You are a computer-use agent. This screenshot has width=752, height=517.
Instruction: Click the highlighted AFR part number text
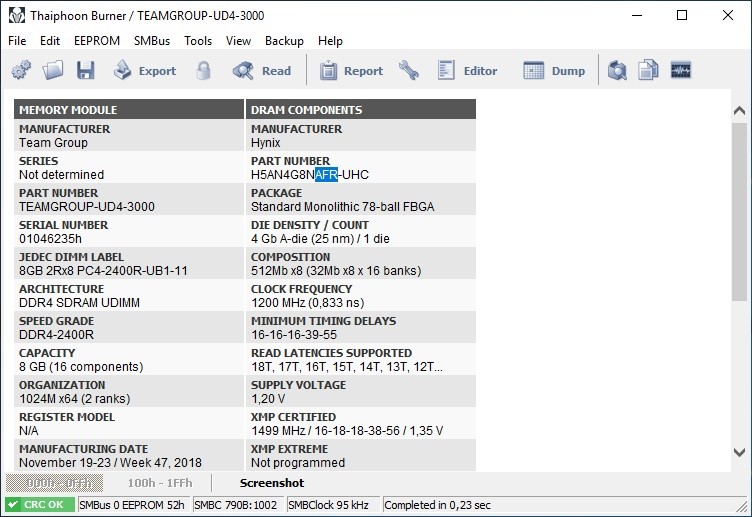pyautogui.click(x=326, y=175)
